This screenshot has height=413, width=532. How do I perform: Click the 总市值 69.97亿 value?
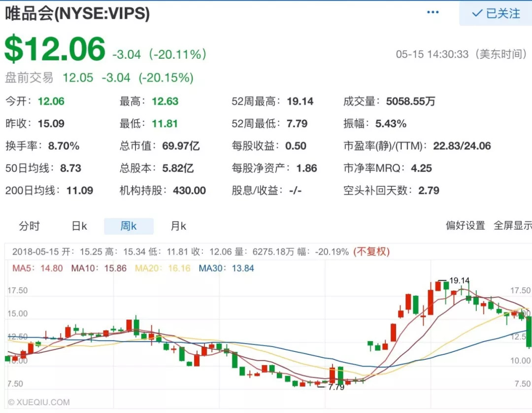pyautogui.click(x=181, y=146)
